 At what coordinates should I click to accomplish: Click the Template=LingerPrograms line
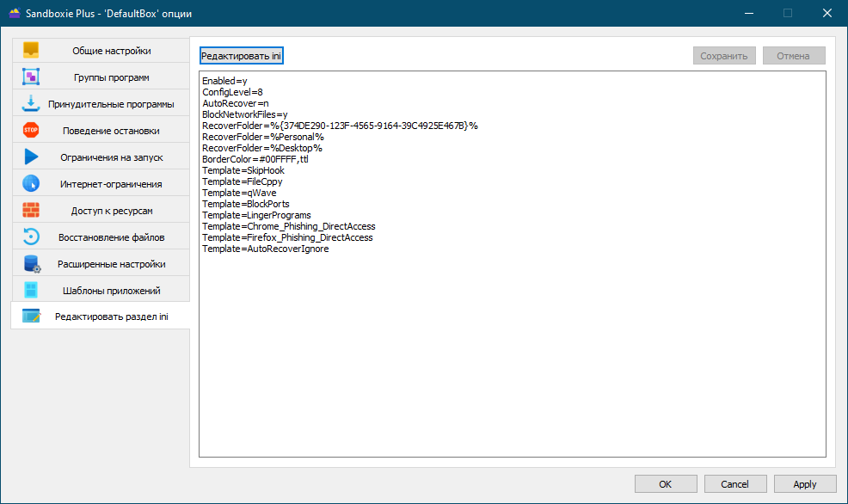256,215
